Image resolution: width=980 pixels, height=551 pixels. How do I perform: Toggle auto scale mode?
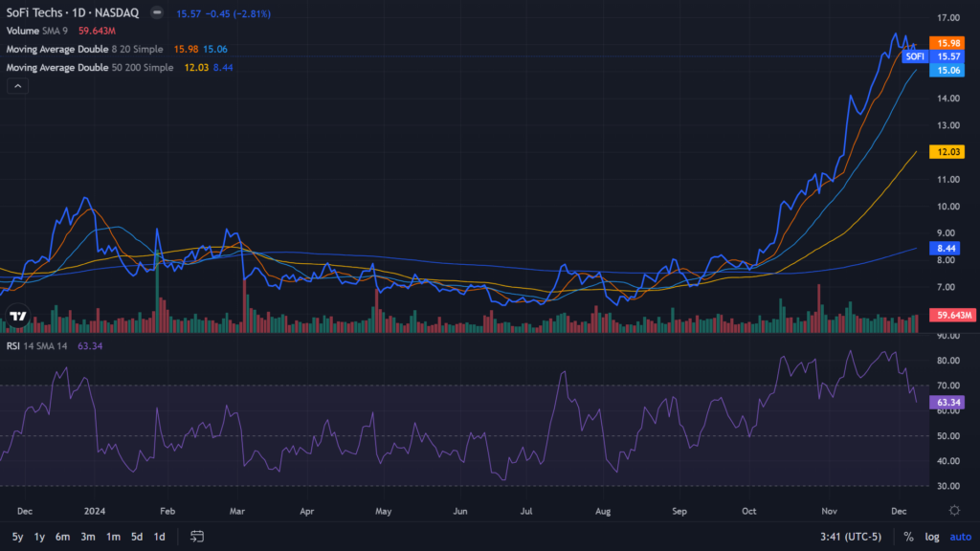click(959, 537)
